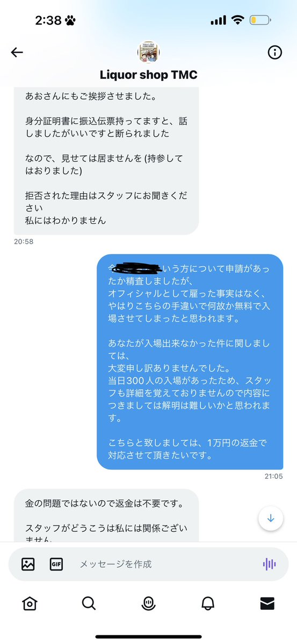Open Liquor shop TMC profile name

[149, 75]
